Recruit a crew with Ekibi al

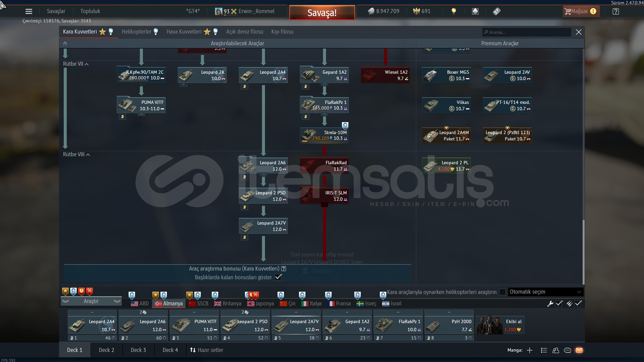pos(500,325)
